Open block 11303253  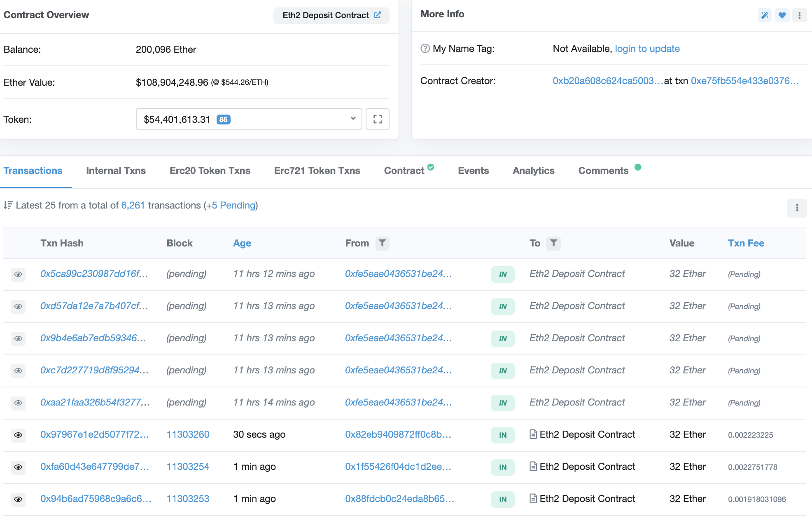(x=188, y=499)
